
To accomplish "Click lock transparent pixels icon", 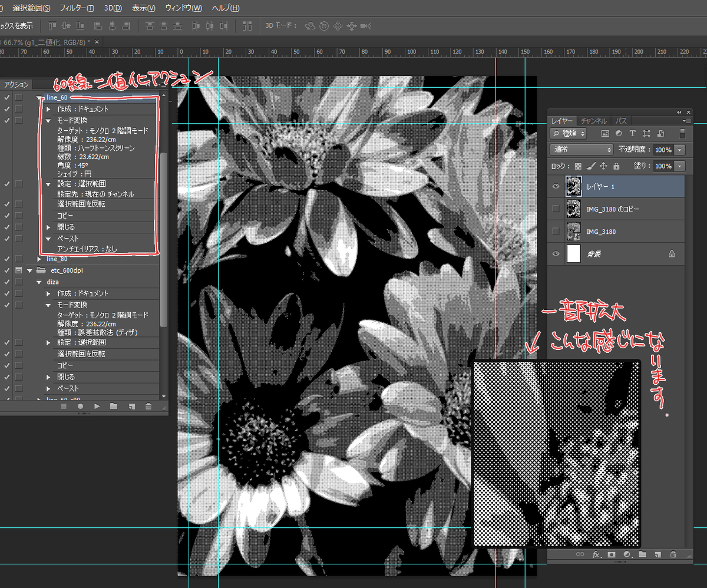I will 579,166.
